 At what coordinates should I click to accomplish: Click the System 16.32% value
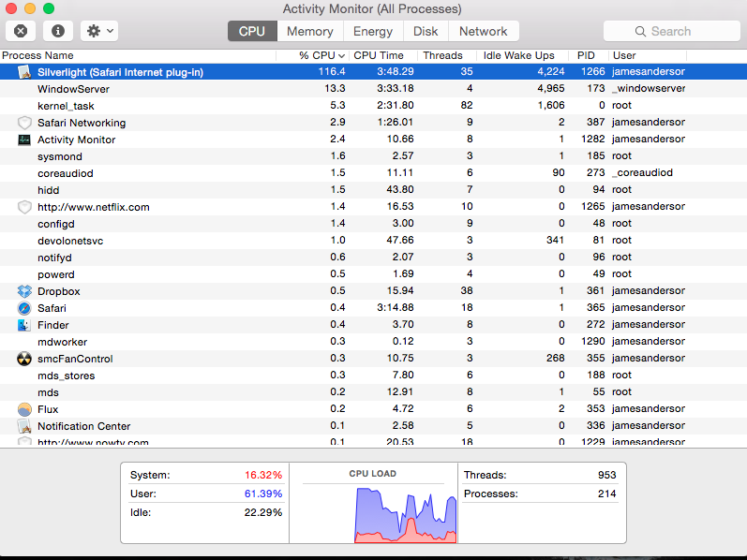(x=263, y=475)
